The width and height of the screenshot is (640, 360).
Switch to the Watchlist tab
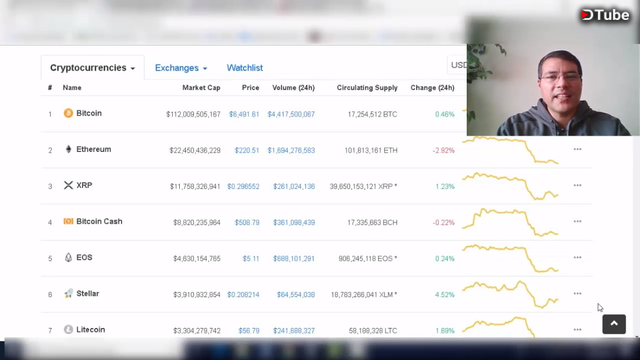(244, 68)
